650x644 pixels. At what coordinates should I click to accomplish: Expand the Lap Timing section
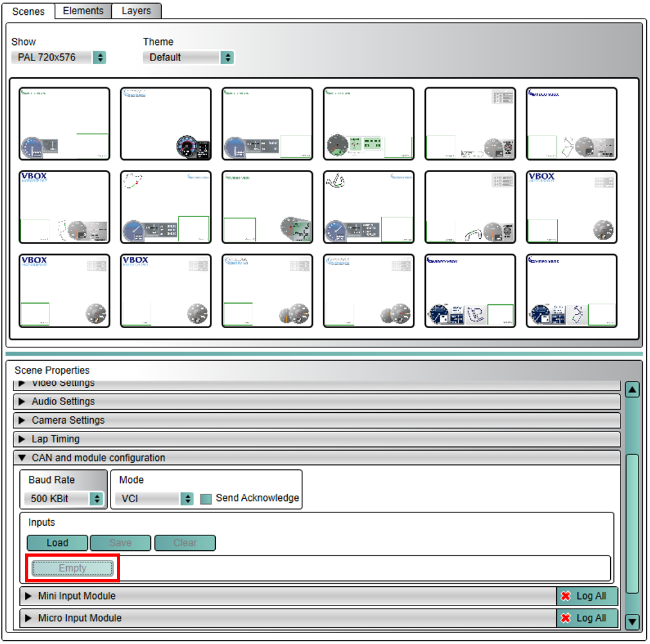point(317,439)
